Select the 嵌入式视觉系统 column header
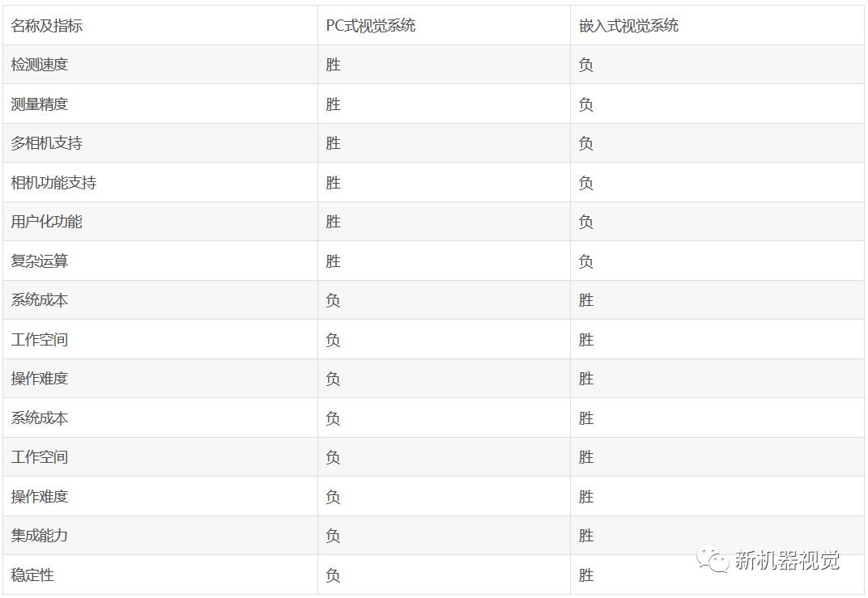The height and width of the screenshot is (598, 868). [628, 26]
